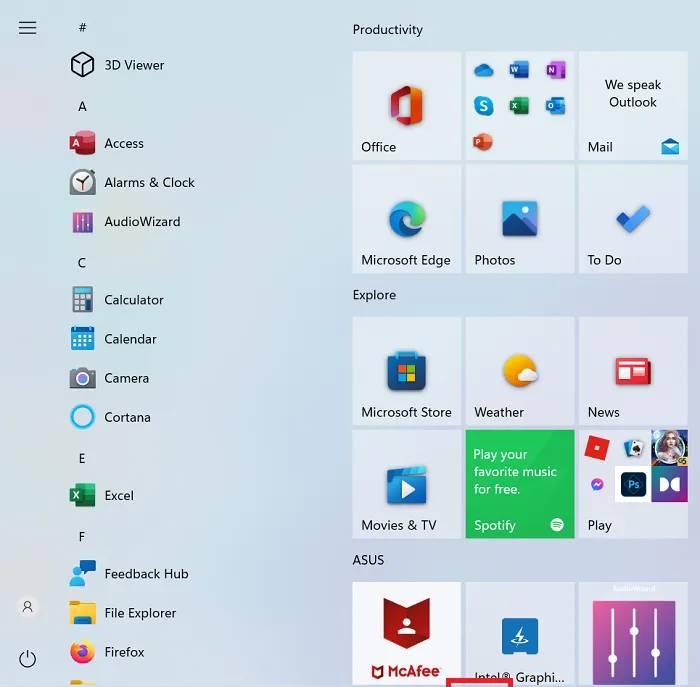Image resolution: width=700 pixels, height=687 pixels.
Task: Open Cortana from the app list
Action: [110, 417]
